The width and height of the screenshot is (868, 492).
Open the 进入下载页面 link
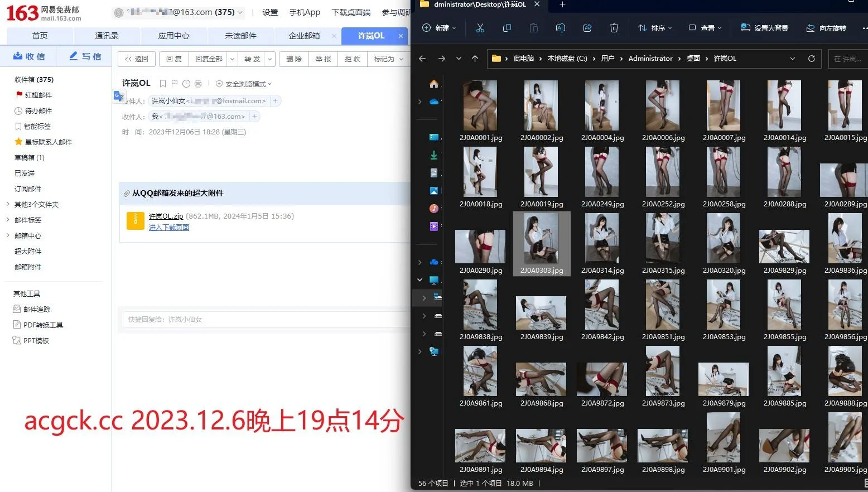(x=169, y=227)
